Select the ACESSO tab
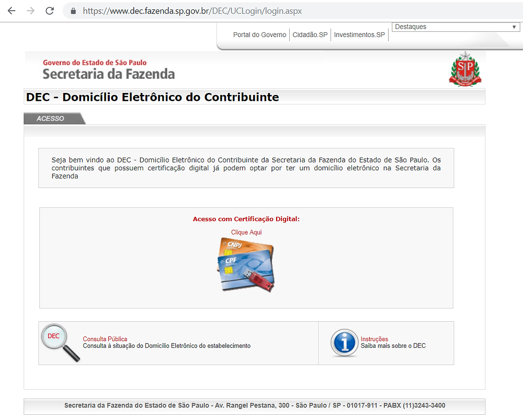The width and height of the screenshot is (523, 420). (x=51, y=118)
